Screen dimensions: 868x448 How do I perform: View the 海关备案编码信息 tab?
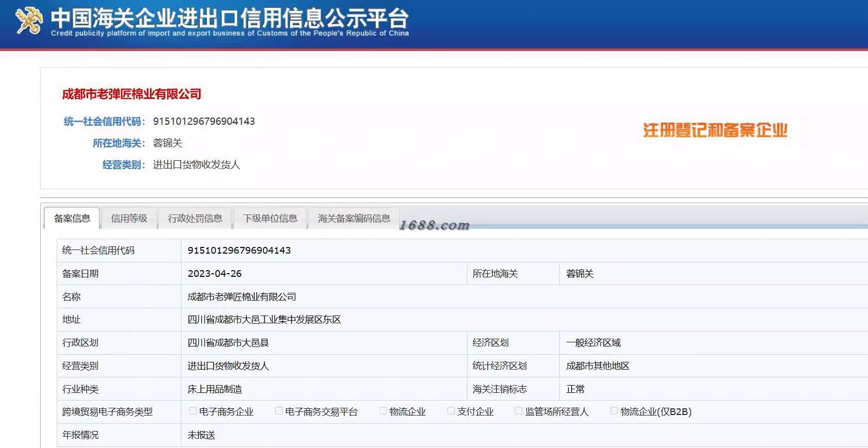(x=354, y=218)
